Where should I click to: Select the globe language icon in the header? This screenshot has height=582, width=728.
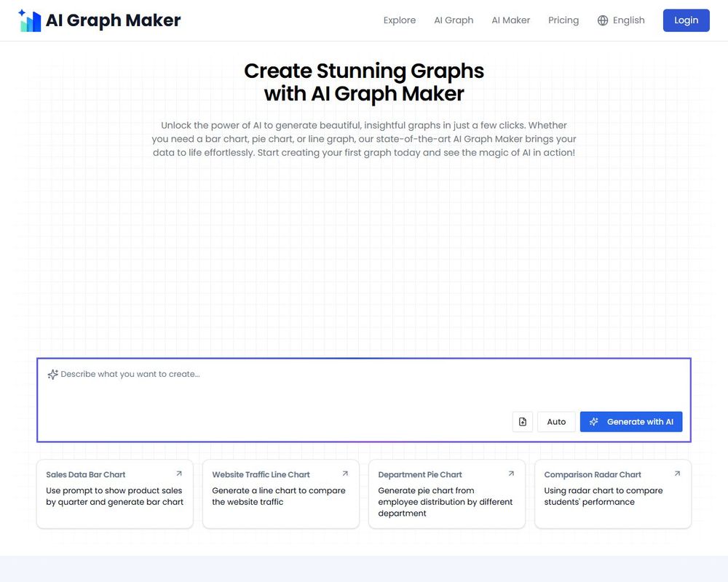coord(600,20)
